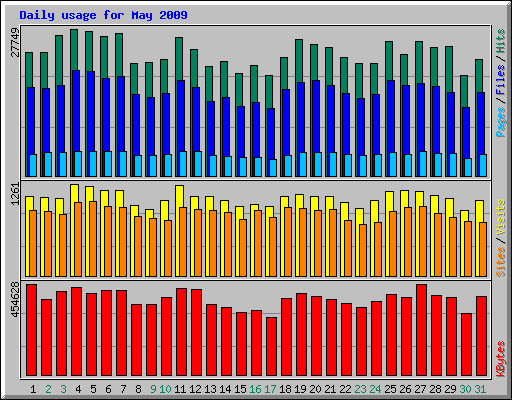Select the cyan pages bar for day 17
512x400 pixels.
(x=273, y=168)
